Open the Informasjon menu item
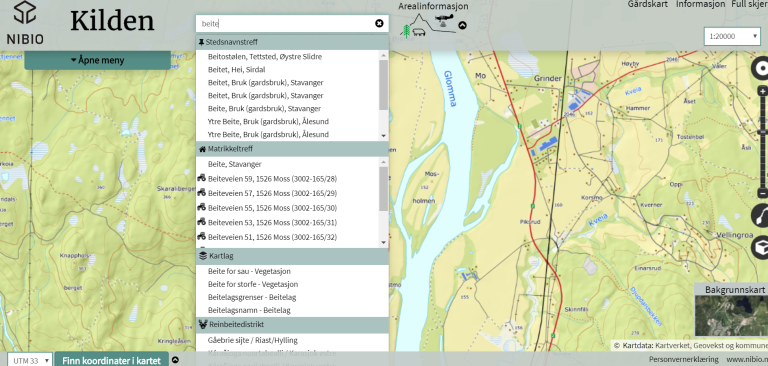Viewport: 768px width, 366px height. click(700, 4)
